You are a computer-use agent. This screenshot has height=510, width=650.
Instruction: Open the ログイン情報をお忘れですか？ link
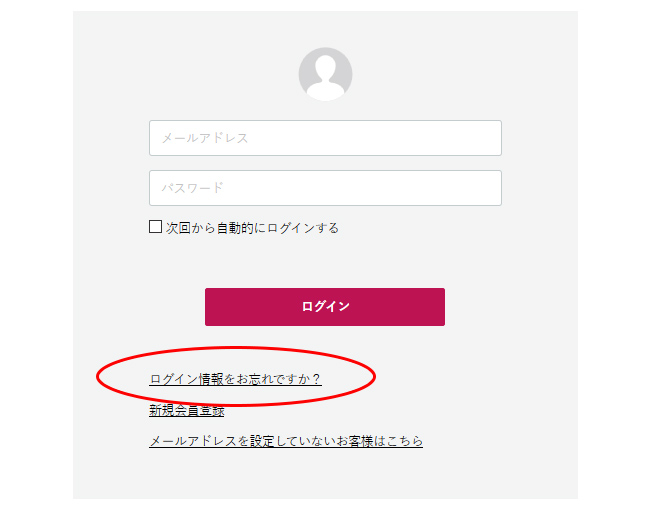pyautogui.click(x=235, y=379)
